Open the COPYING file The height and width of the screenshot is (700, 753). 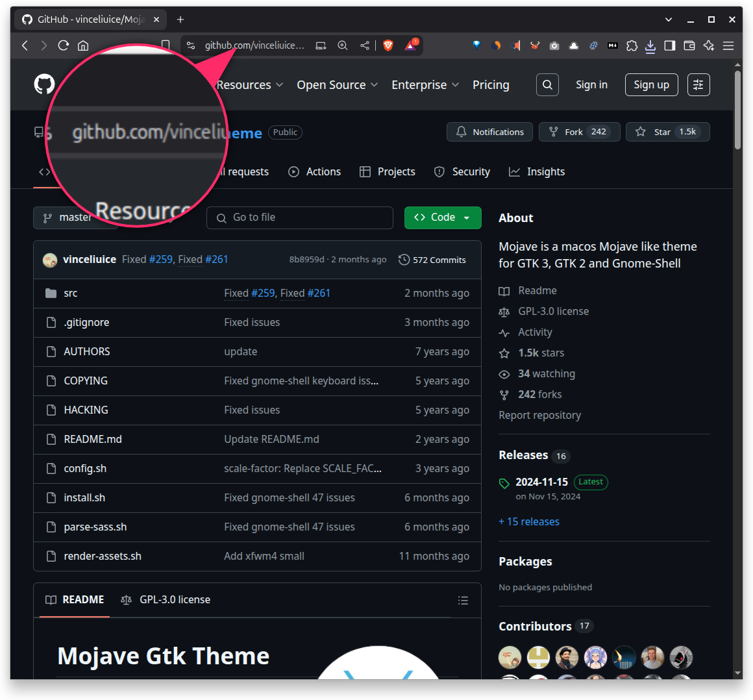86,381
